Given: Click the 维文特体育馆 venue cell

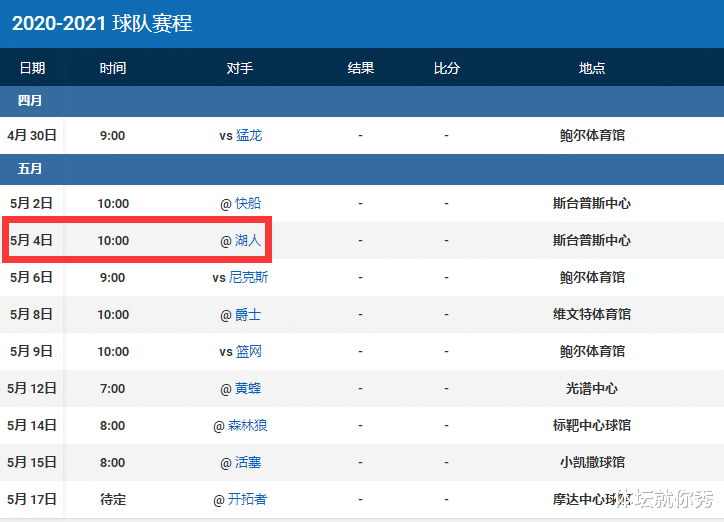Looking at the screenshot, I should coord(592,314).
